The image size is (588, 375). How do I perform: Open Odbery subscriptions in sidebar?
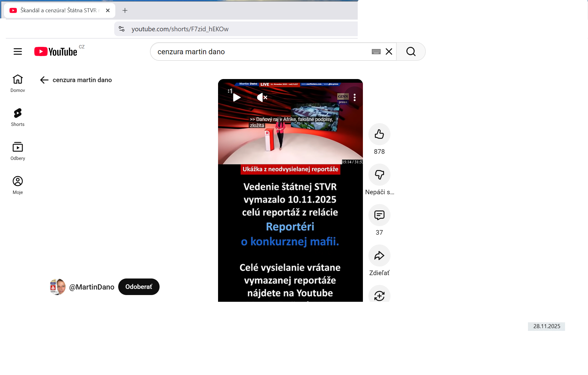tap(18, 151)
